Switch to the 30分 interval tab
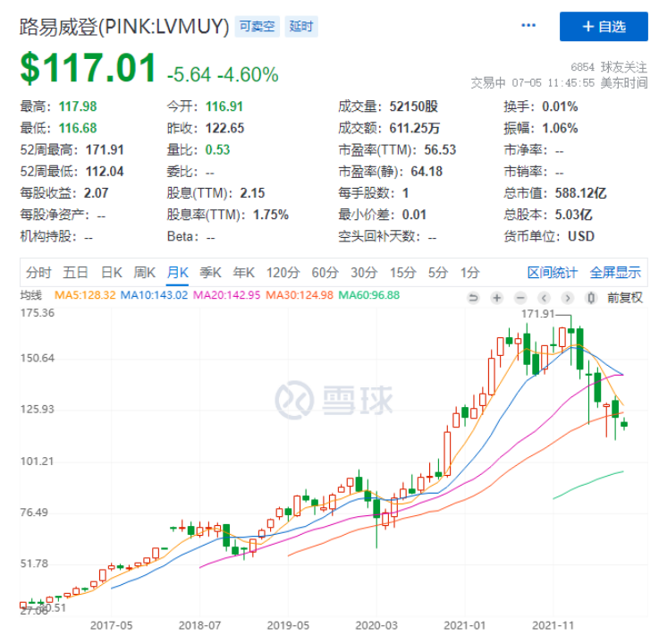 [364, 273]
